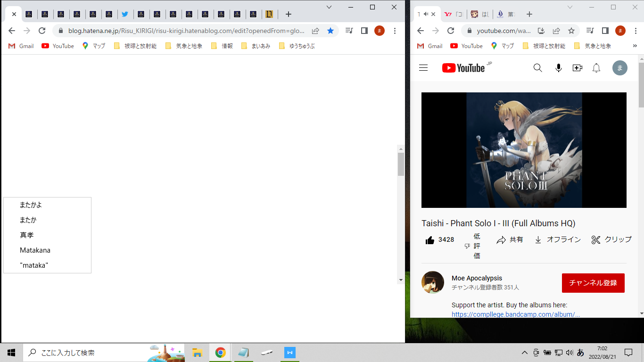Open File Explorer from the taskbar

pos(197,353)
